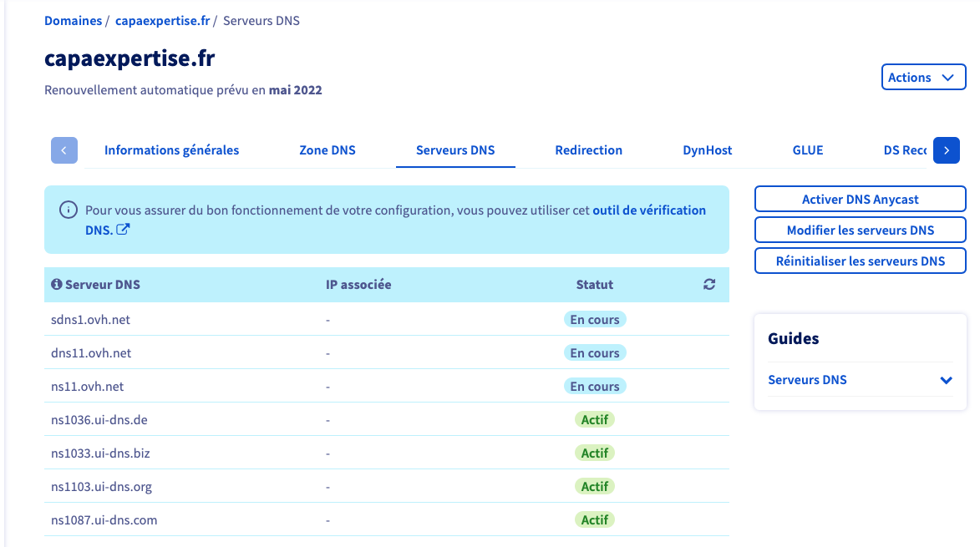Open the outil de vérification DNS link

tap(648, 210)
